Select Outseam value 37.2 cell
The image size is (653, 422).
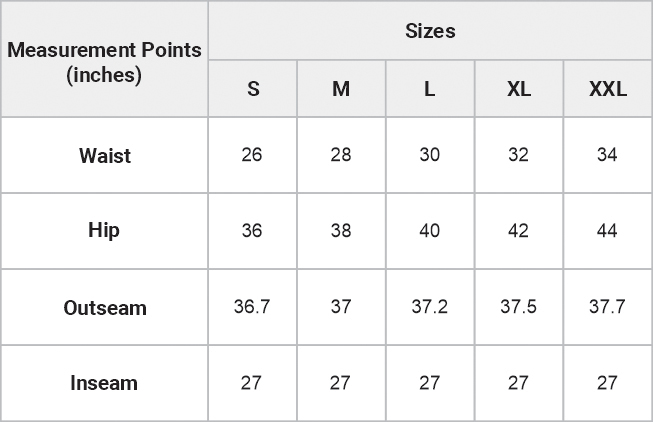[429, 307]
